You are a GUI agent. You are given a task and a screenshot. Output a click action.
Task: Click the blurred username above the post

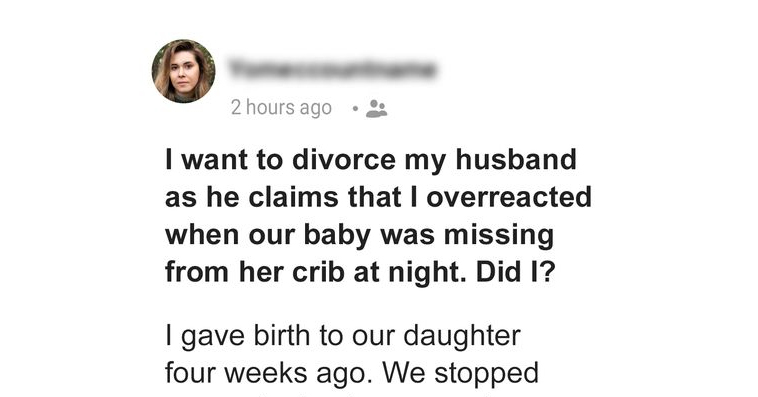coord(333,70)
